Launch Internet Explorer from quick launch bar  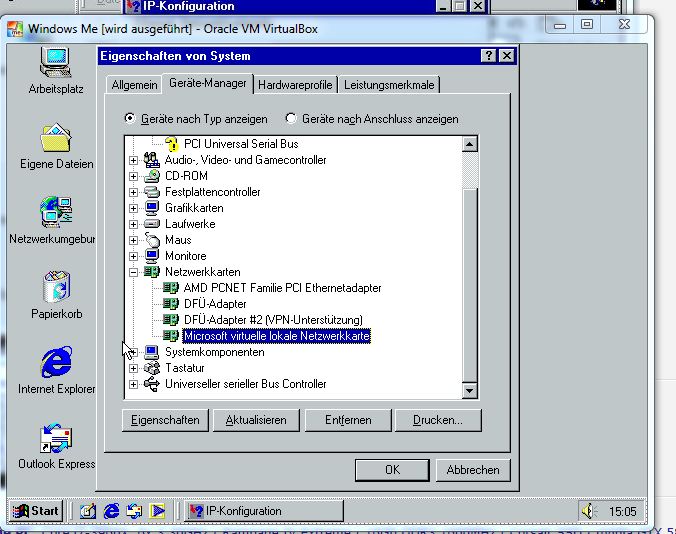tap(111, 511)
